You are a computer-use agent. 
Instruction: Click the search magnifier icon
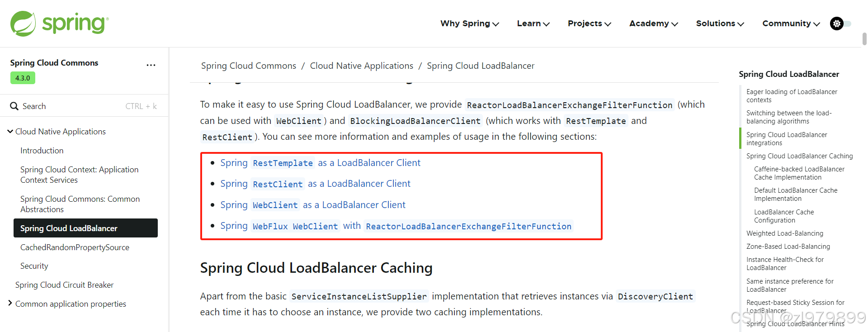(x=14, y=106)
